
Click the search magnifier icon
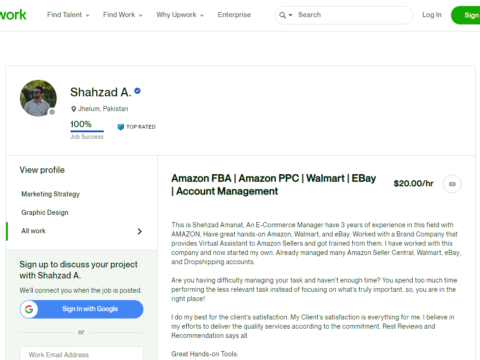[x=282, y=15]
